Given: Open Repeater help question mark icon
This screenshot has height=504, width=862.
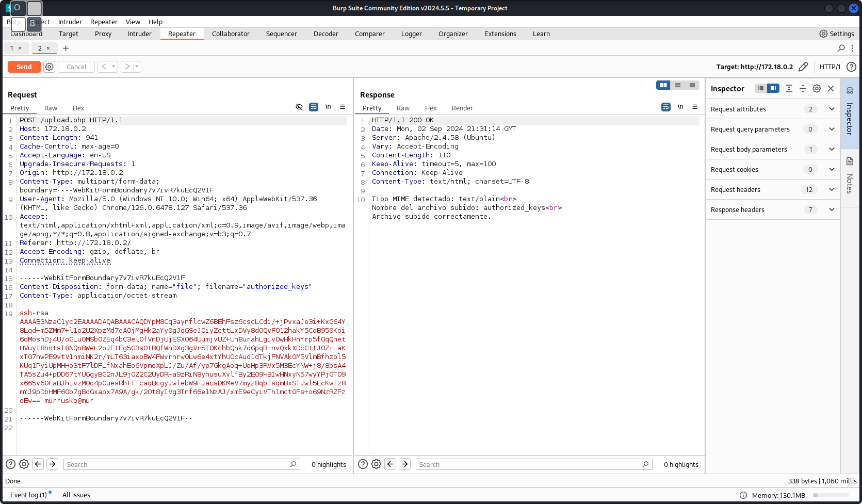Looking at the screenshot, I should click(852, 67).
